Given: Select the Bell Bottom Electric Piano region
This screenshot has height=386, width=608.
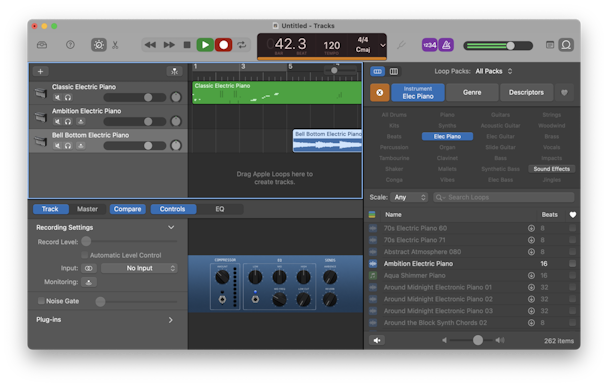Looking at the screenshot, I should tap(327, 141).
